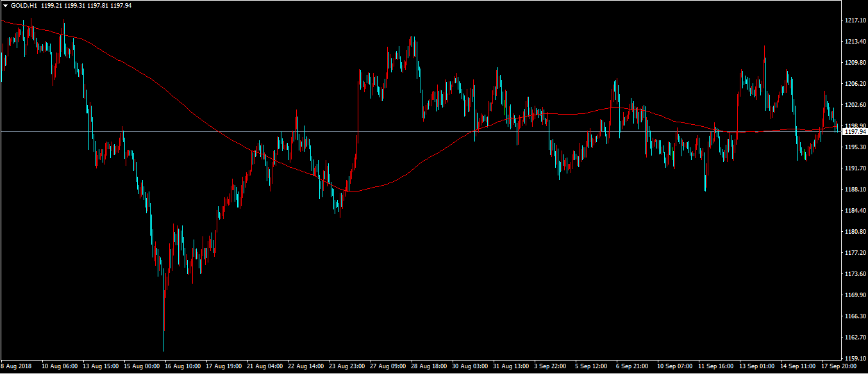The width and height of the screenshot is (868, 374).
Task: Click the 1177.20 price axis label
Action: point(855,253)
